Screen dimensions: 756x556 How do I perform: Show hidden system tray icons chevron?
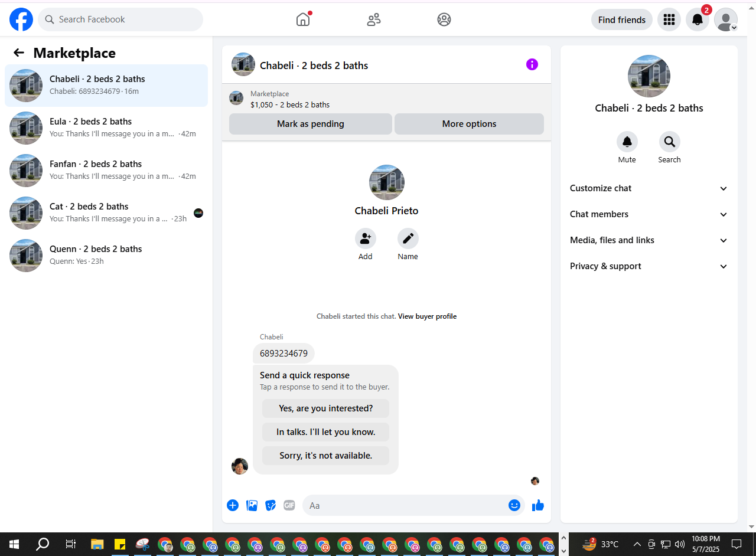tap(637, 544)
